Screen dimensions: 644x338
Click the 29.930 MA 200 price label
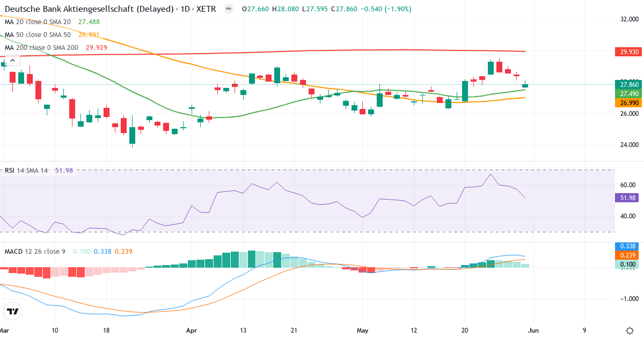coord(628,52)
